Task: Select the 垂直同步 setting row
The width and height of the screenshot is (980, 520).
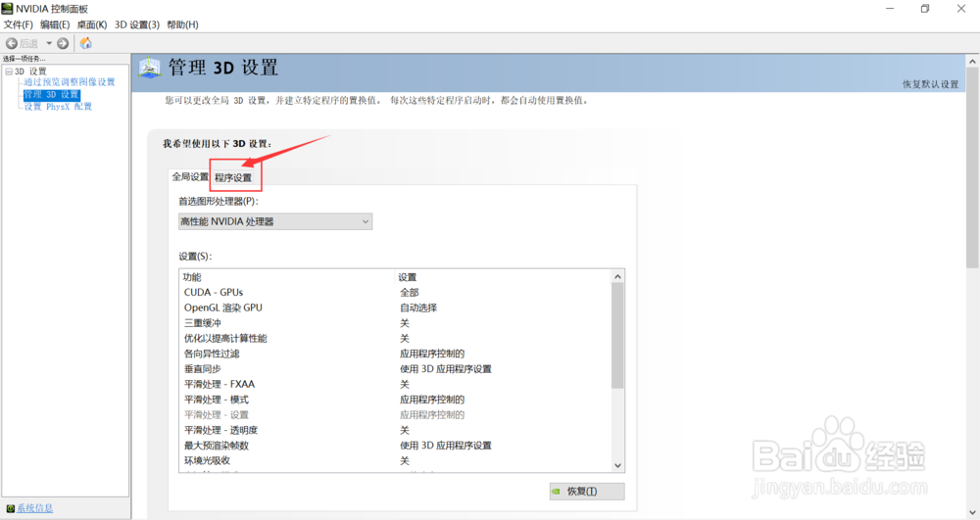Action: tap(395, 369)
